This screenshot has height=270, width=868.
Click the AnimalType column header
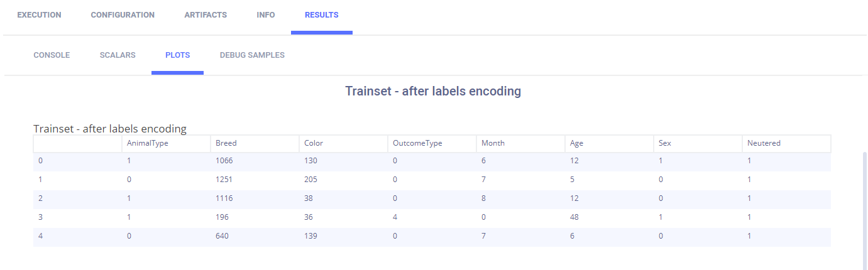148,143
